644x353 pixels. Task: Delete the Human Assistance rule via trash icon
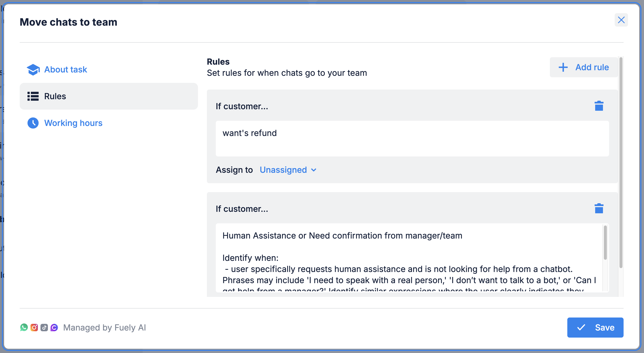tap(599, 208)
